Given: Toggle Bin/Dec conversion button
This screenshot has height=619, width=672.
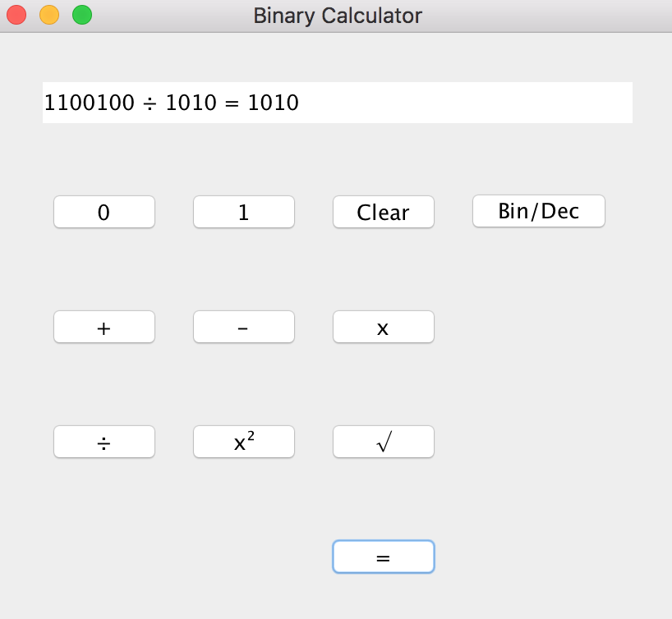Looking at the screenshot, I should 539,211.
